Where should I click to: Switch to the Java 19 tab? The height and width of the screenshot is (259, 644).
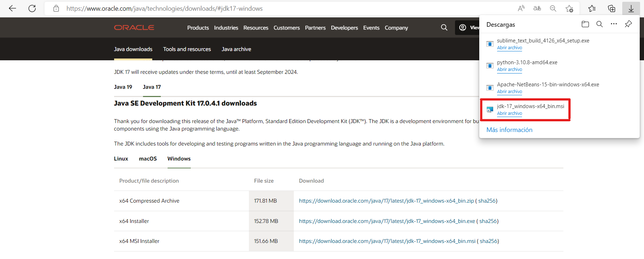tap(123, 87)
